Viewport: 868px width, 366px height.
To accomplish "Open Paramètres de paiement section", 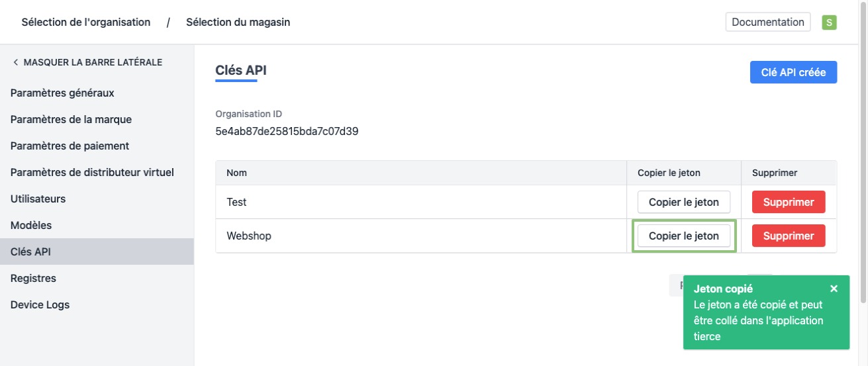I will pyautogui.click(x=70, y=146).
